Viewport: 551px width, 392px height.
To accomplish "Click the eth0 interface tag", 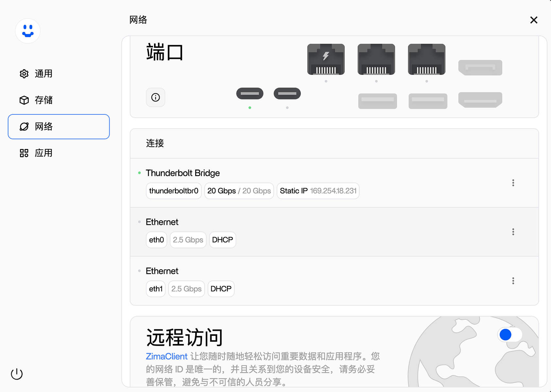I will [x=156, y=240].
